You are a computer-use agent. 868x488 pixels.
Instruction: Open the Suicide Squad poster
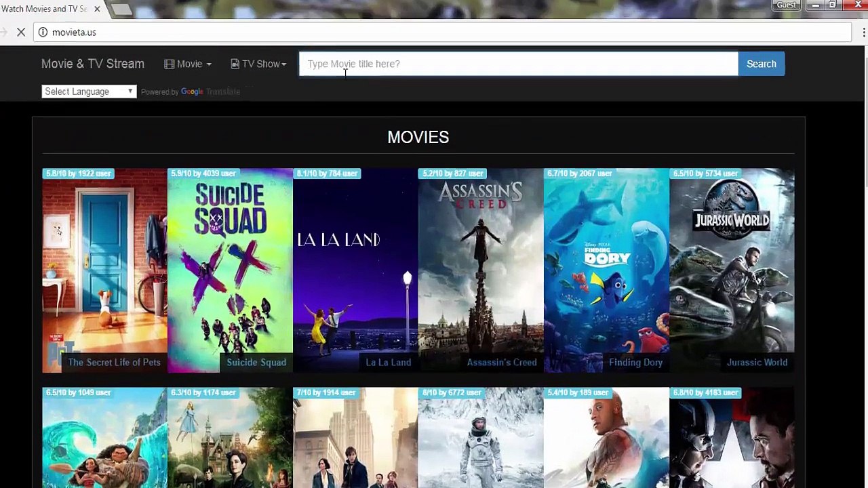coord(230,270)
